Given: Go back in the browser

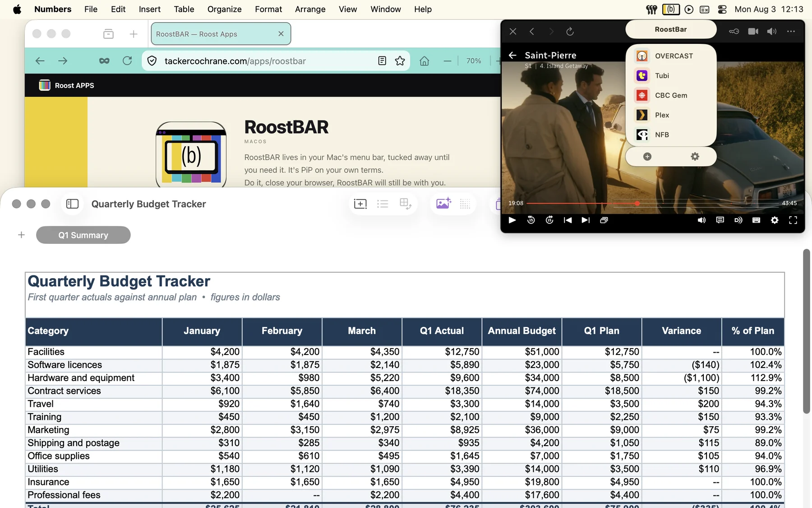Looking at the screenshot, I should (x=40, y=61).
